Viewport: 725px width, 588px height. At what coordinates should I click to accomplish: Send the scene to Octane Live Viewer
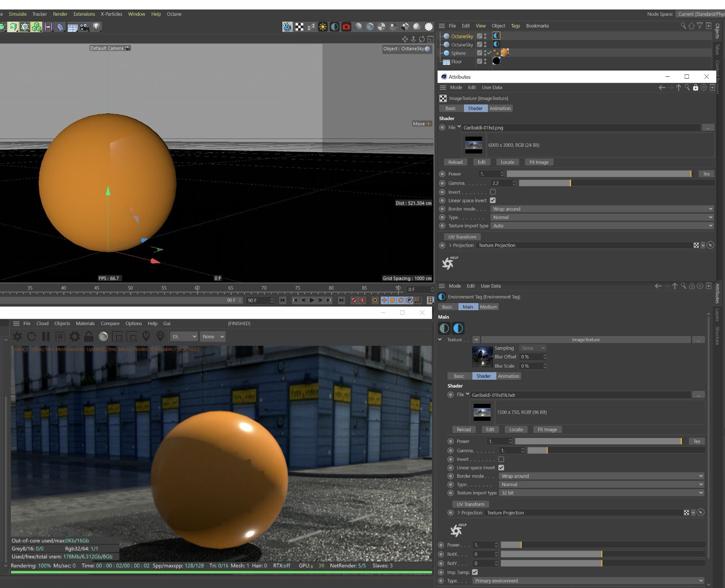[18, 337]
